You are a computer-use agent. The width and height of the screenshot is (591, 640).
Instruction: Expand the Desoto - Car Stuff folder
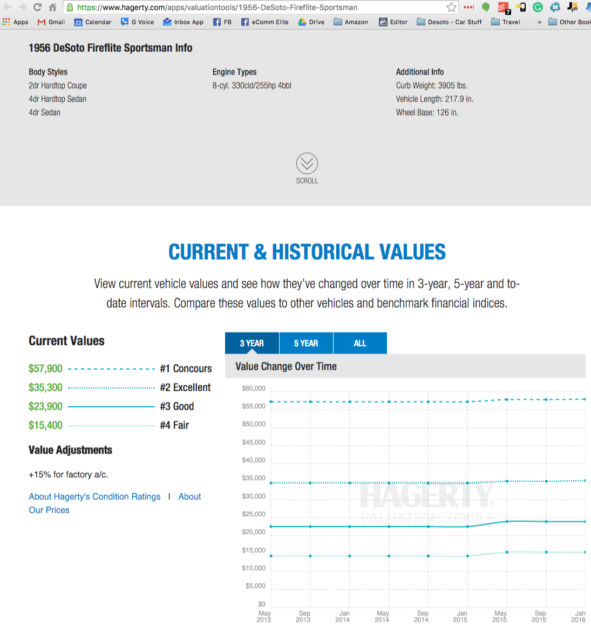point(449,22)
